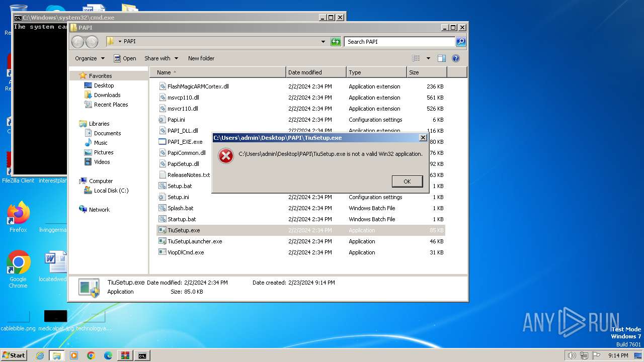Select the msvcr110.dll file icon
The width and height of the screenshot is (644, 362).
[163, 109]
